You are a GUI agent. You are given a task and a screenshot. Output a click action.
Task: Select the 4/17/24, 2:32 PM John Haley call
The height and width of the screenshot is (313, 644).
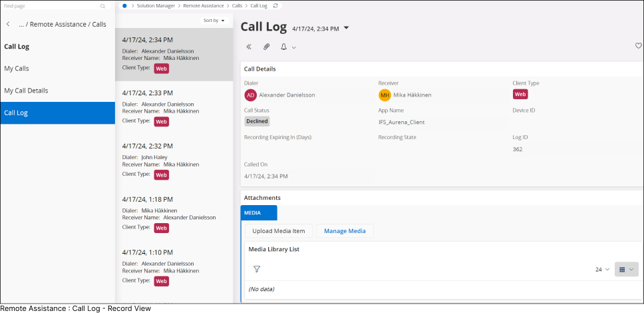click(x=174, y=160)
